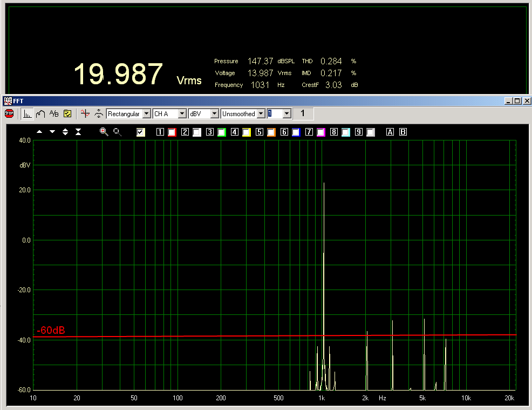This screenshot has width=532, height=410.
Task: Click the CrestF value 3.03
Action: pyautogui.click(x=333, y=85)
